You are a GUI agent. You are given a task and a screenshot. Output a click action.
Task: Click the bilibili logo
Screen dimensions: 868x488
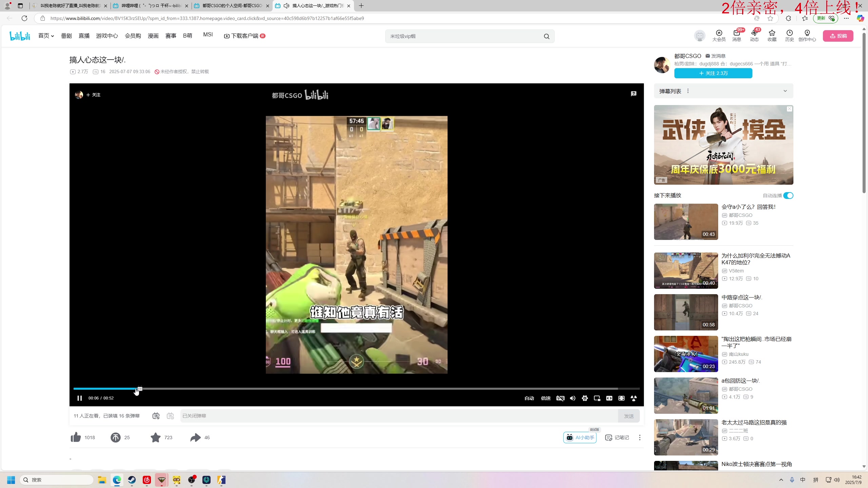click(20, 36)
